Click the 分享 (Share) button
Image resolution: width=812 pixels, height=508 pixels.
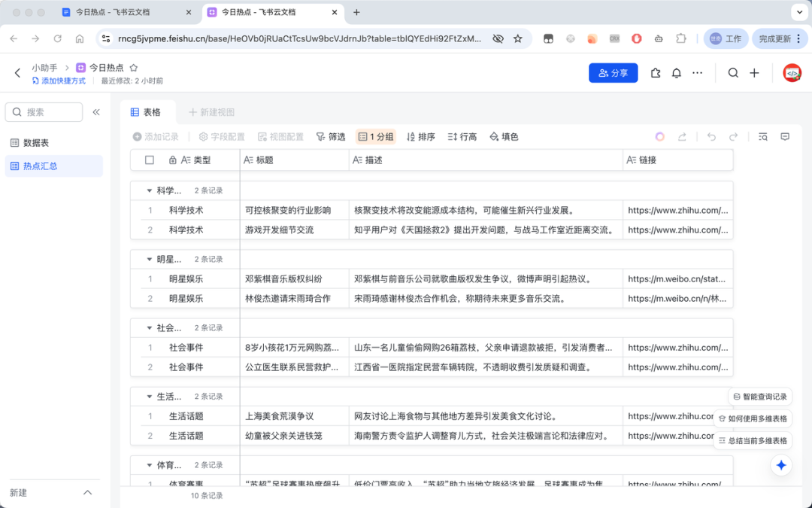[614, 72]
